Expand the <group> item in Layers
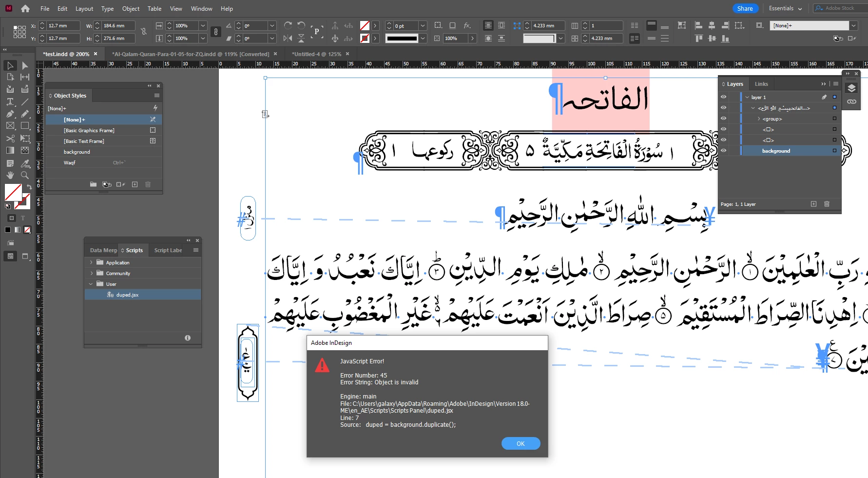Viewport: 868px width, 478px height. click(x=759, y=119)
